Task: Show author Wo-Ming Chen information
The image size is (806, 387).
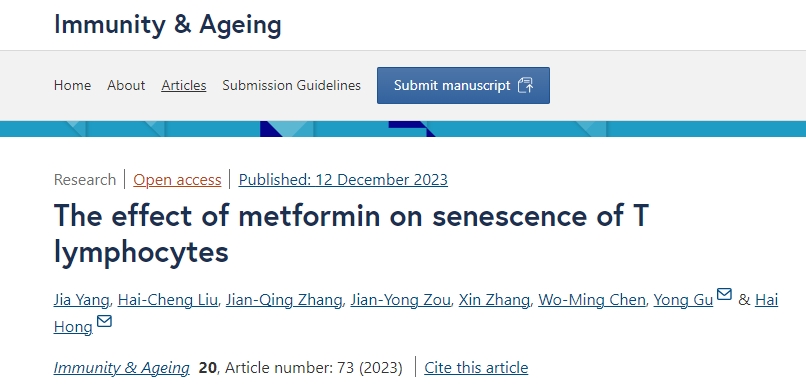Action: 592,300
